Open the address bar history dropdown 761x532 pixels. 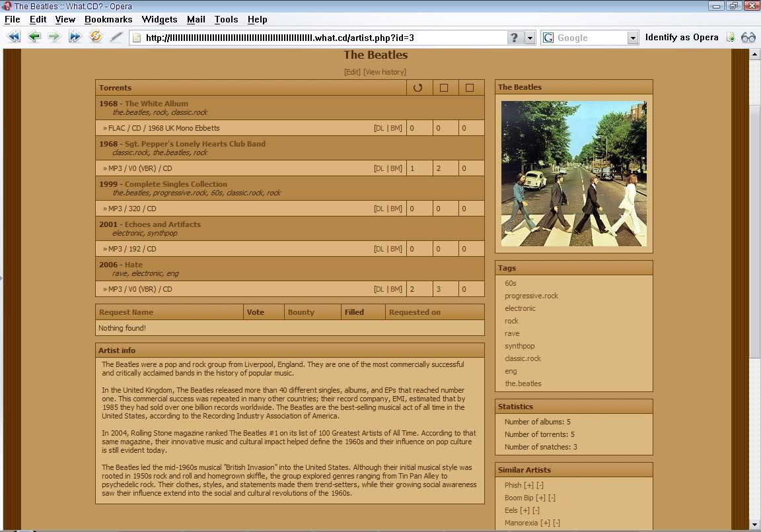[530, 38]
